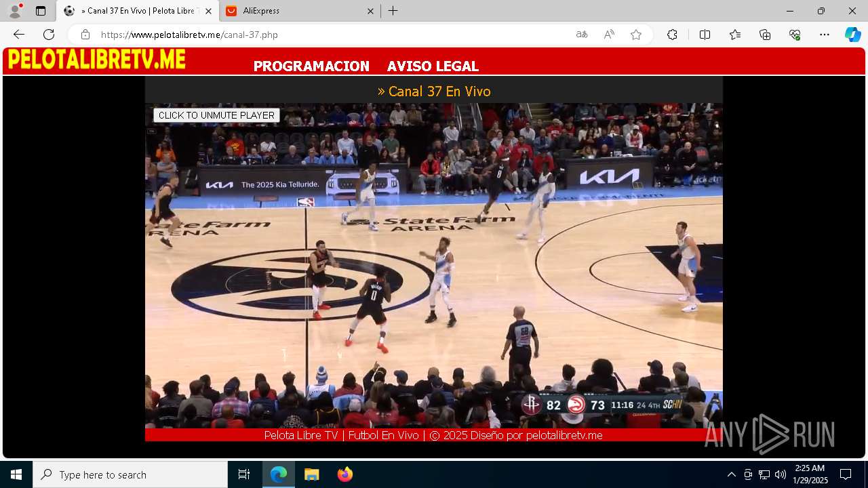Click the taskbar search box
Screen dimensions: 868x488
click(130, 474)
